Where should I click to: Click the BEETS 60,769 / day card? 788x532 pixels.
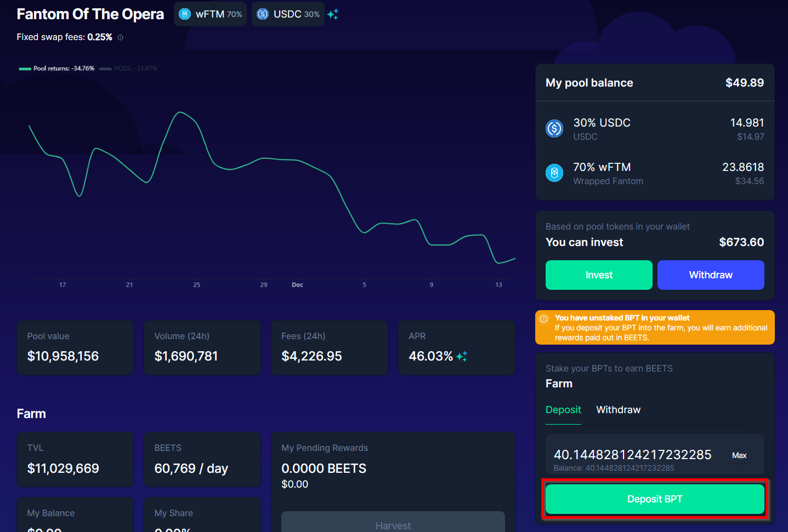pos(202,460)
